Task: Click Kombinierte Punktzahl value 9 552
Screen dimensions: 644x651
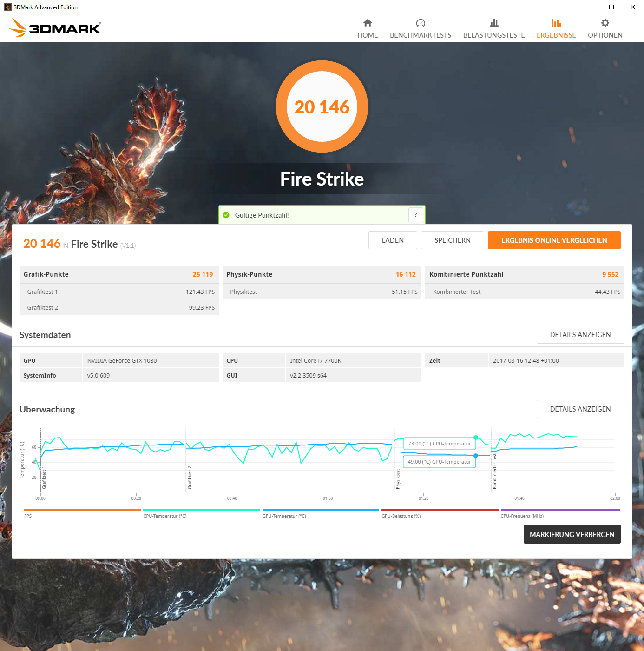Action: pos(611,274)
